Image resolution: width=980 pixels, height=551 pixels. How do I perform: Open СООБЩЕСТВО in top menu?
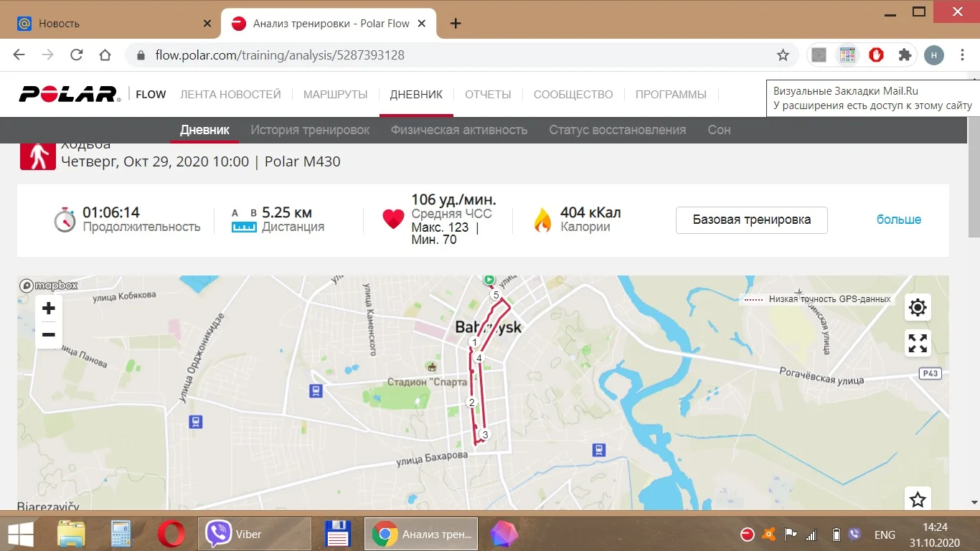[x=573, y=94]
